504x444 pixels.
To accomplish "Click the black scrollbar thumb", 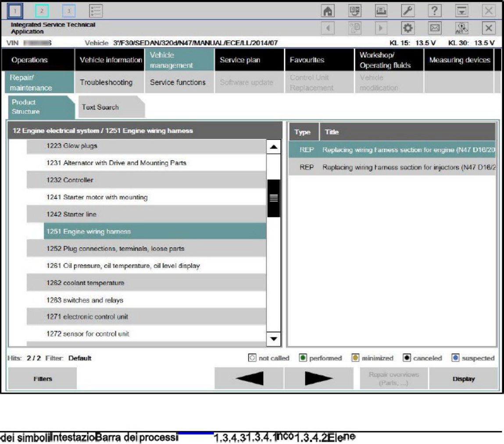I will point(274,198).
